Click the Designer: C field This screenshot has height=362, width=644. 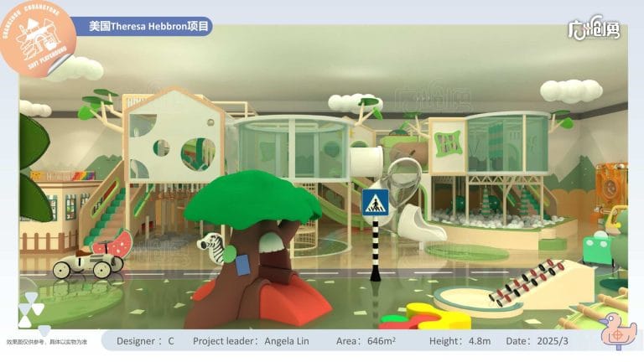145,341
